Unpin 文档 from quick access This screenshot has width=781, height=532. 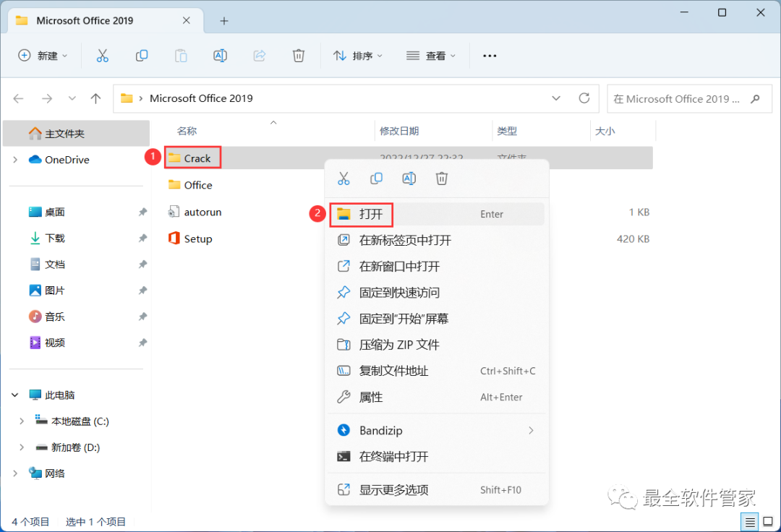(x=142, y=265)
